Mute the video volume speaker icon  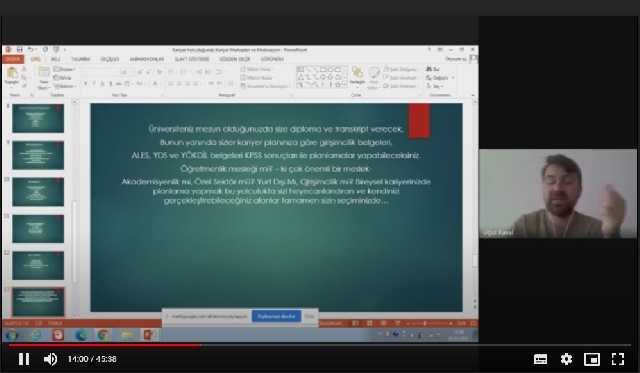point(50,359)
